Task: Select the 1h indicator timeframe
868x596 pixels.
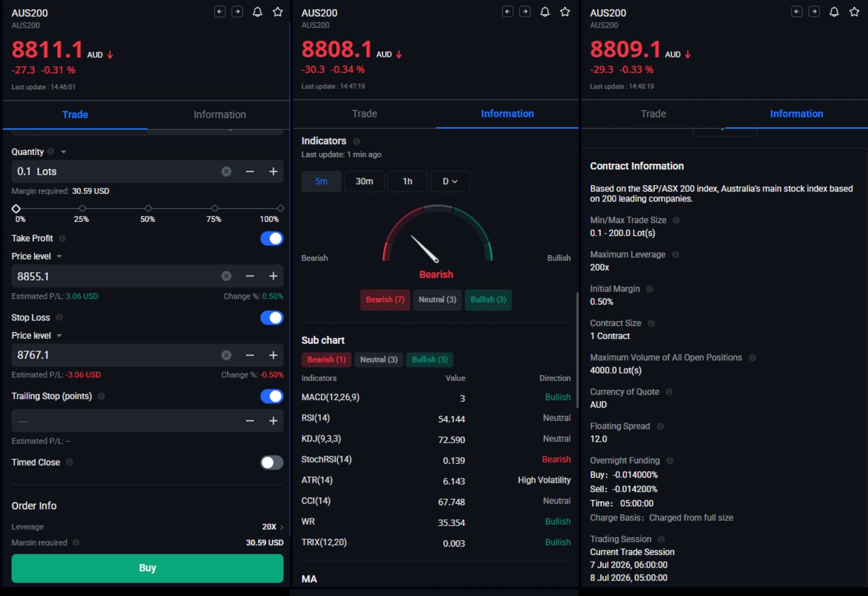Action: (x=407, y=181)
